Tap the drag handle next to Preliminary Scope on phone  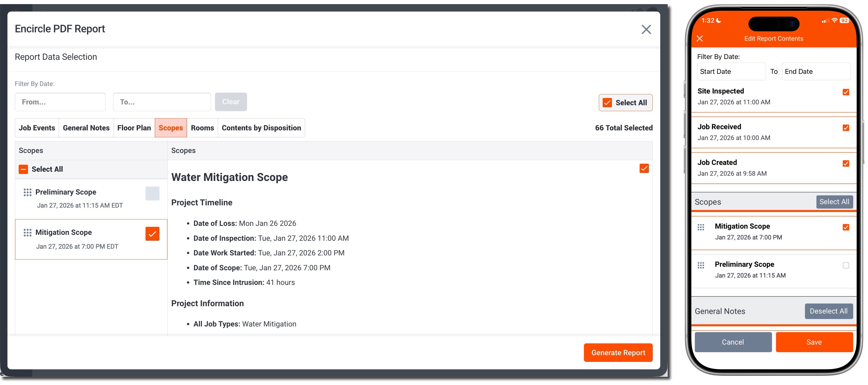pyautogui.click(x=701, y=265)
